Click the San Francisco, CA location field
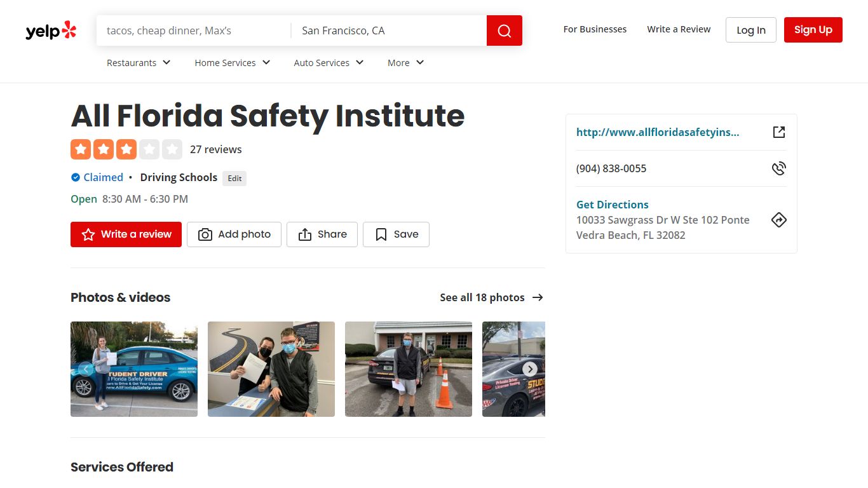Screen dimensions: 868x488 389,30
